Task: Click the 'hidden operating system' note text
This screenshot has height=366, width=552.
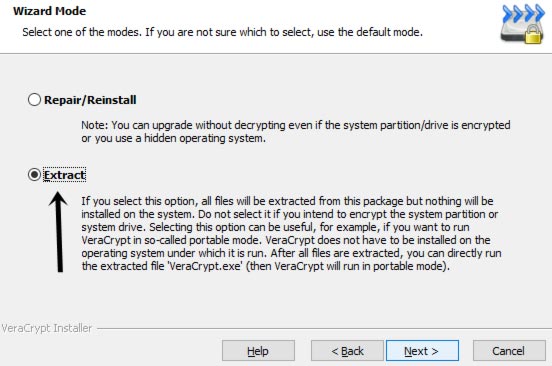Action: point(204,138)
